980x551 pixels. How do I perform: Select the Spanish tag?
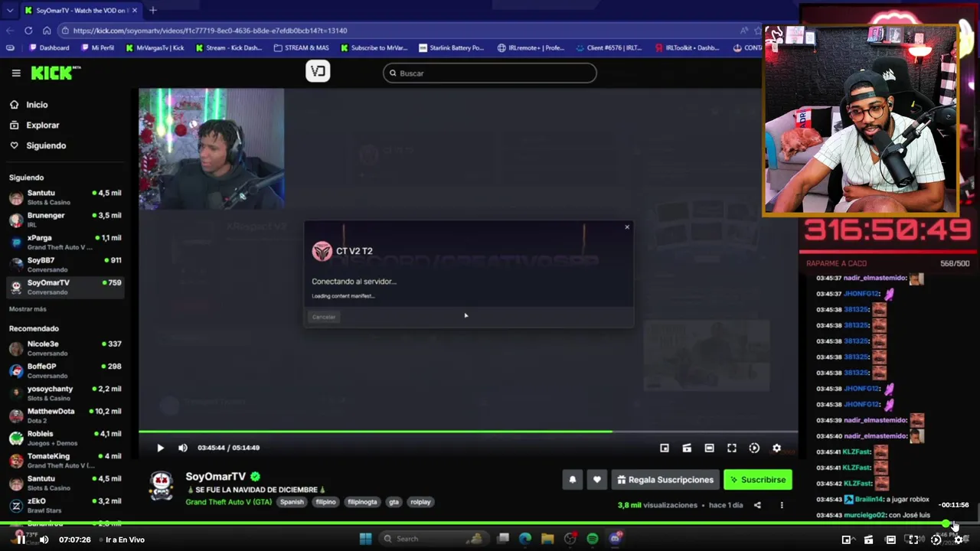coord(292,502)
